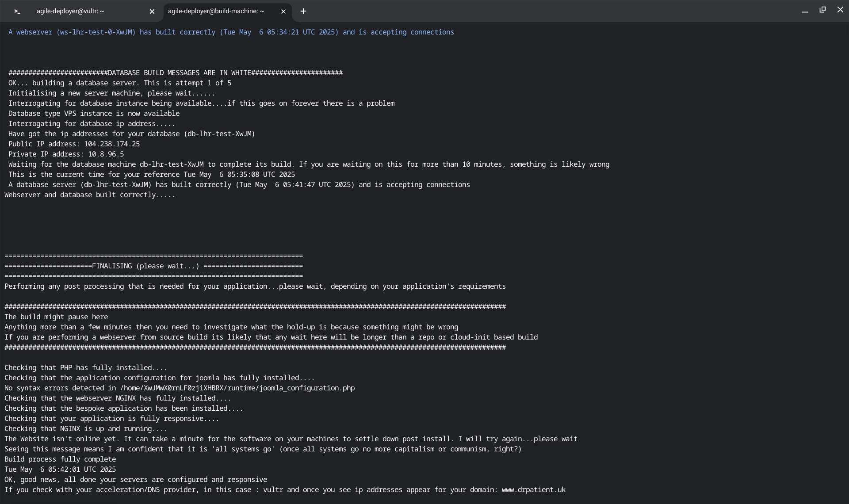
Task: Click the terminal prompt icon in title bar
Action: click(x=17, y=11)
